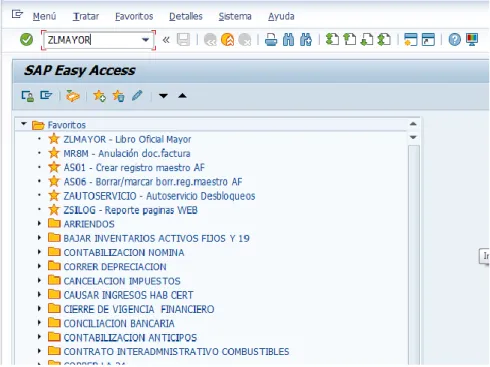
Task: Click the star icon beside MR8M
Action: (x=54, y=153)
